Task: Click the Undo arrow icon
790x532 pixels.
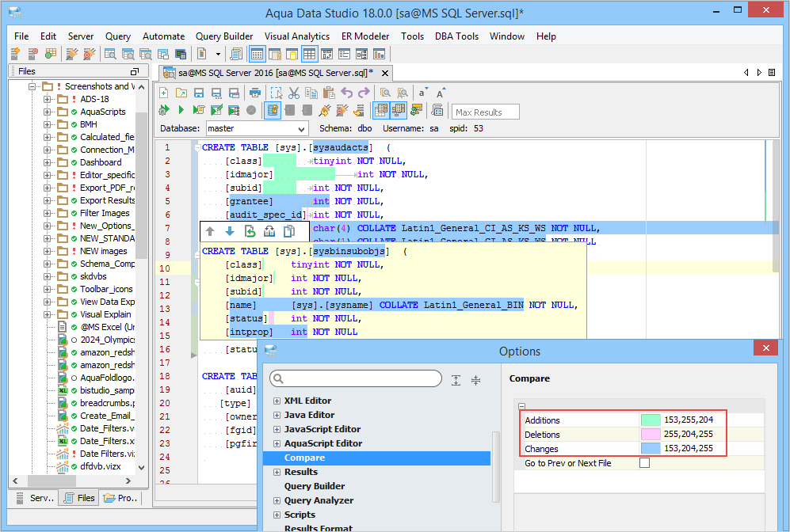Action: tap(346, 93)
